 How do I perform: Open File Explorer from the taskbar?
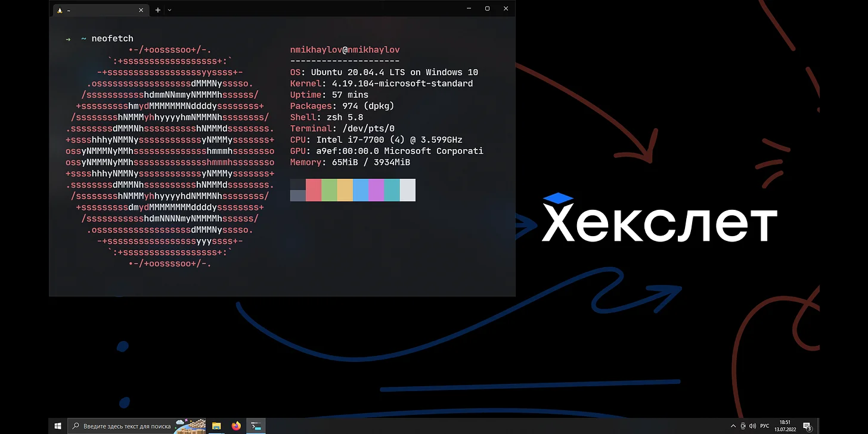[216, 426]
